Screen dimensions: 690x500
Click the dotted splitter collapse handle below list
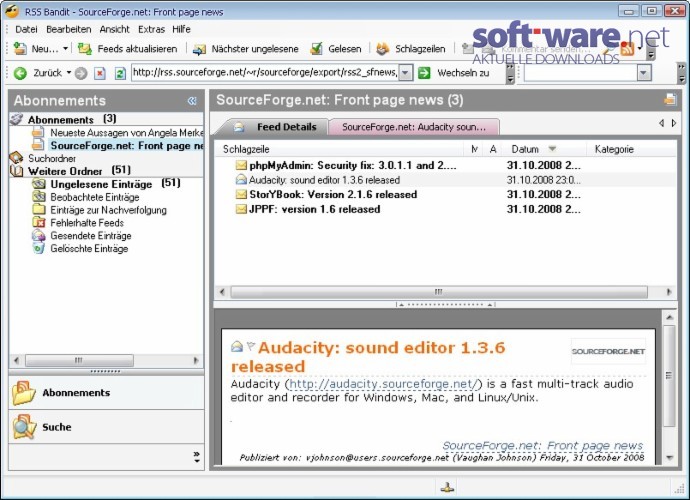pos(445,304)
